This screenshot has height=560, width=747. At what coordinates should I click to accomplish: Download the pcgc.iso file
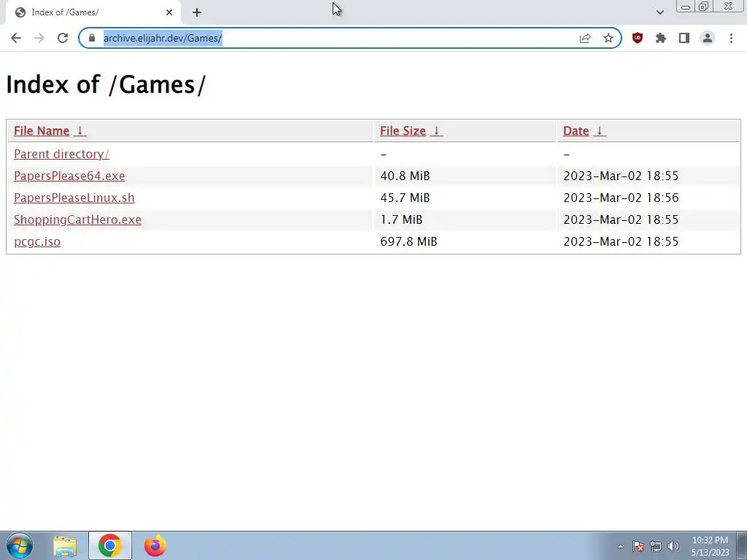(37, 242)
